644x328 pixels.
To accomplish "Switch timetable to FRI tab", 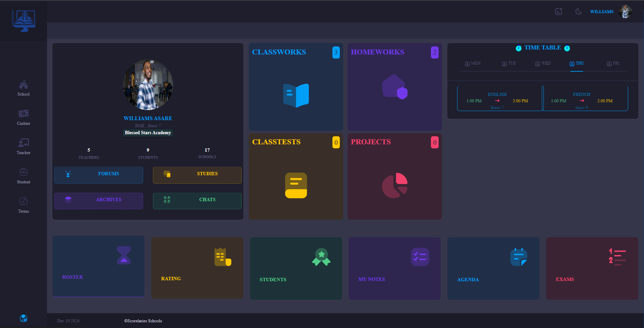I will [x=613, y=64].
